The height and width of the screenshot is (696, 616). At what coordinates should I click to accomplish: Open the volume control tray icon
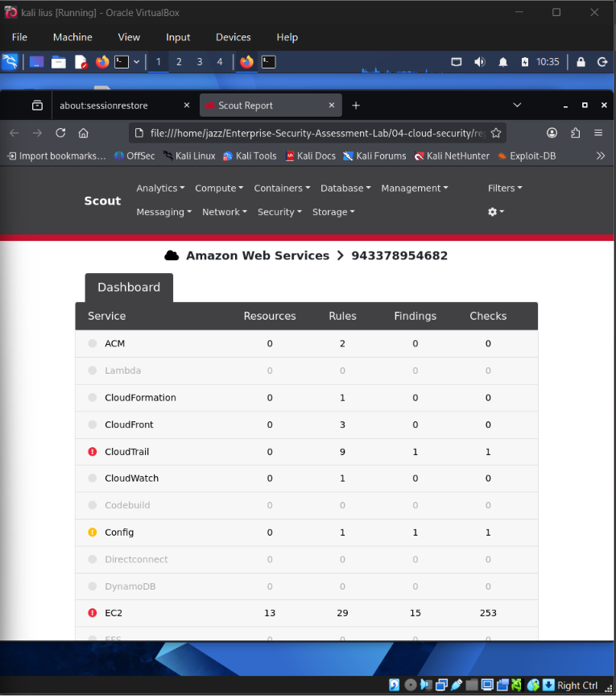479,62
